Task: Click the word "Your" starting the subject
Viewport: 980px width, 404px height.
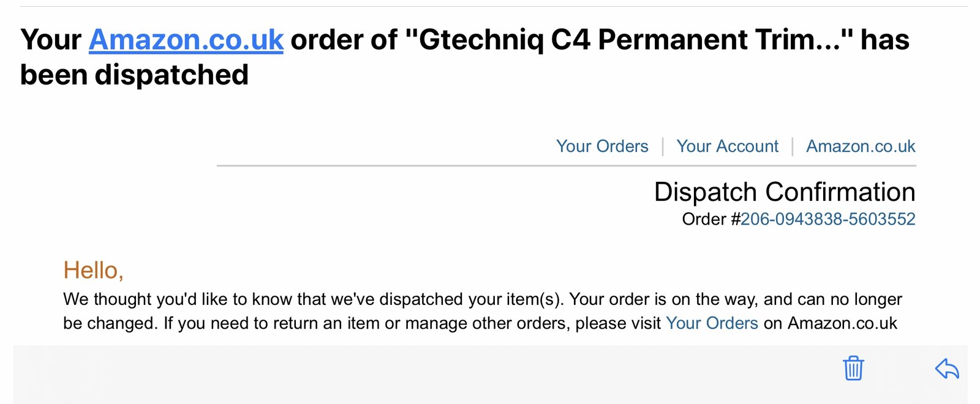Action: point(50,40)
